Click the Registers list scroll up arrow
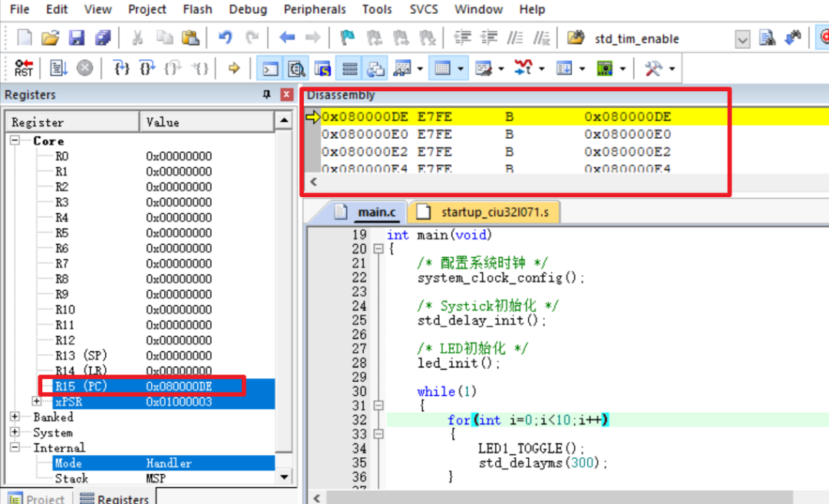 [284, 121]
